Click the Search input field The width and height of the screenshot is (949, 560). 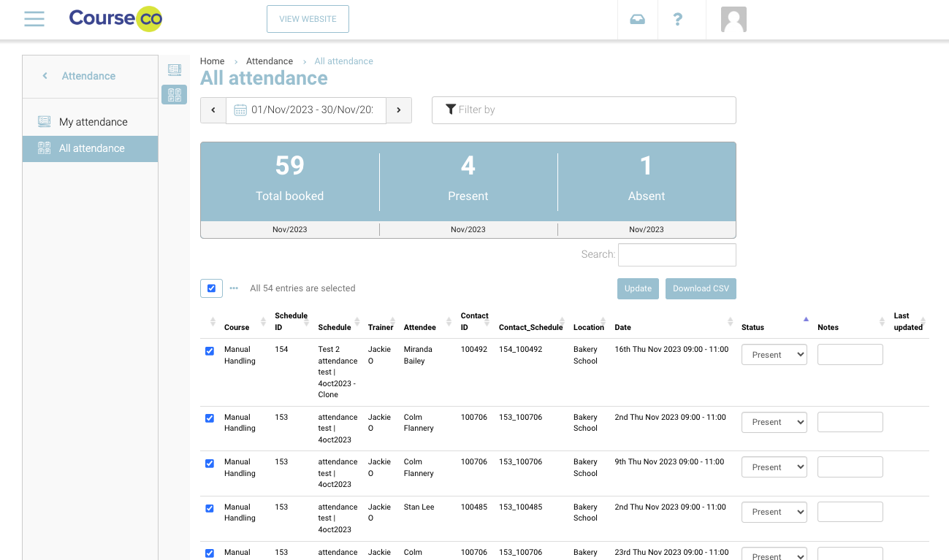pos(677,255)
